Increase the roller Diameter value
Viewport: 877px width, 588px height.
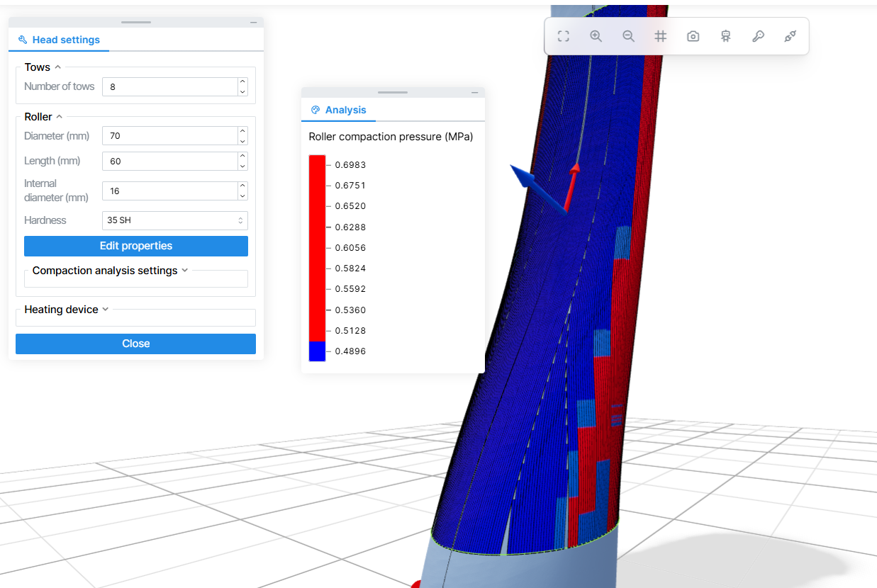pos(242,131)
